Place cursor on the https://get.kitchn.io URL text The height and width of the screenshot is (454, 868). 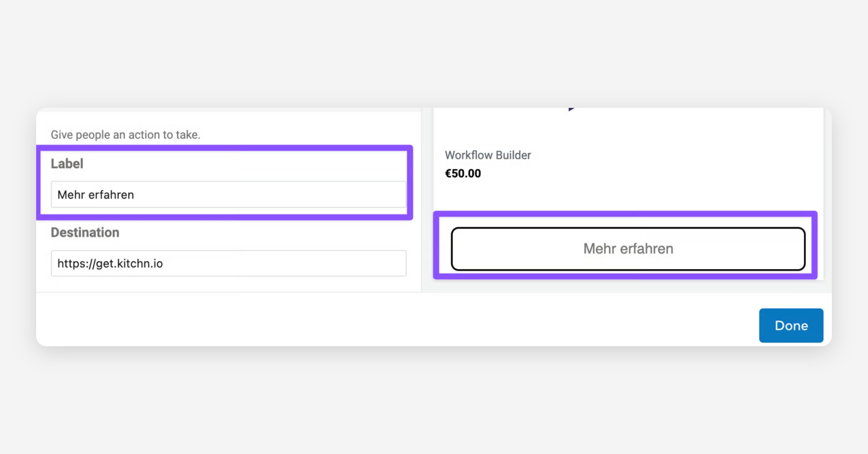[110, 264]
